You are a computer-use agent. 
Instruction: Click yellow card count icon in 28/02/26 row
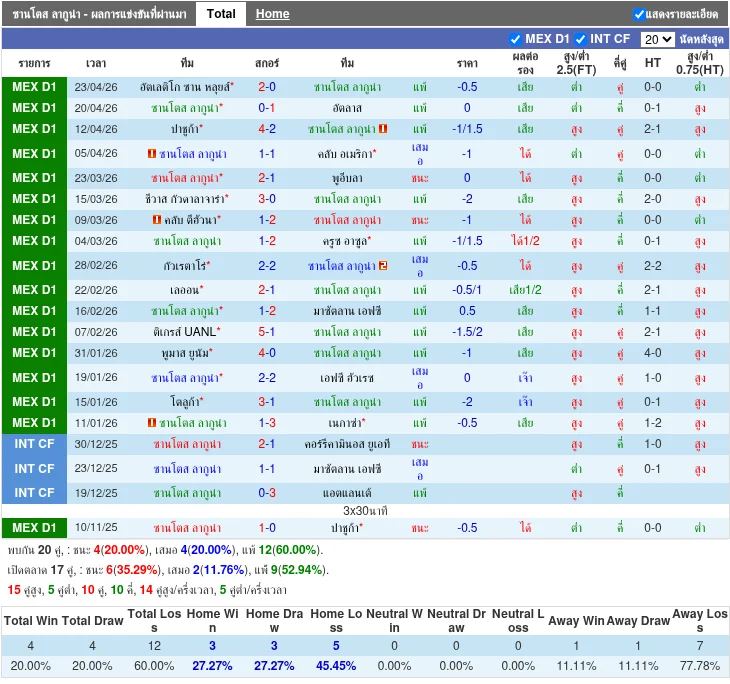(383, 266)
